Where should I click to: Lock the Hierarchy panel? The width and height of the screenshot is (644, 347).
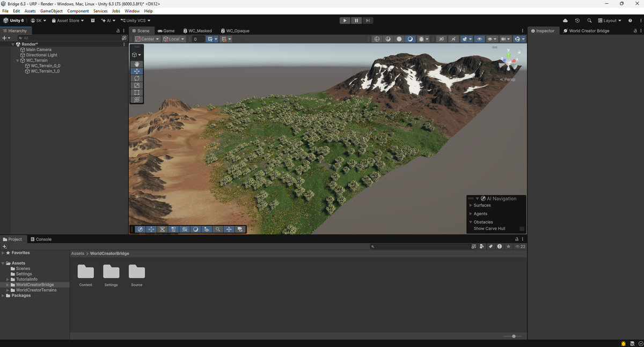118,31
